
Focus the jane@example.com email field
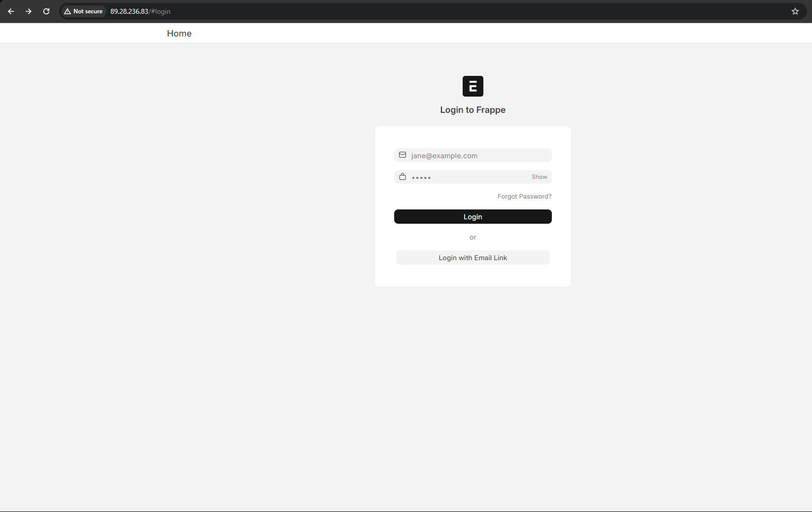[x=478, y=156]
